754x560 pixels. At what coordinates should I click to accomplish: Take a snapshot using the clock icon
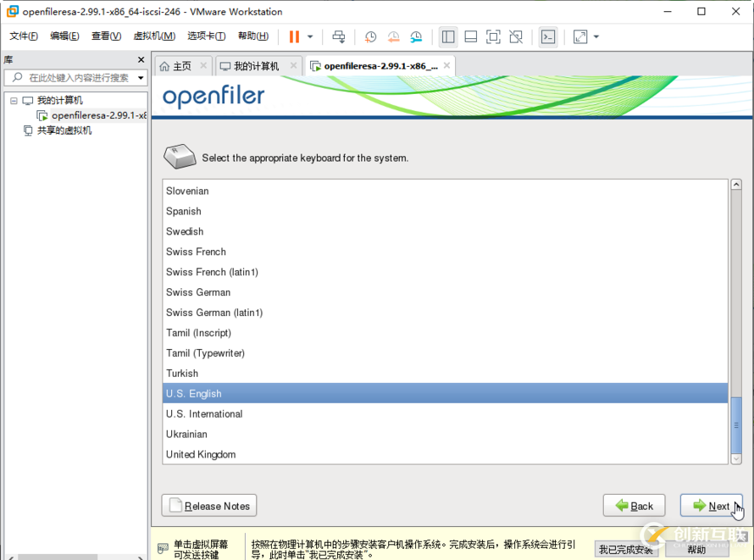pos(370,36)
